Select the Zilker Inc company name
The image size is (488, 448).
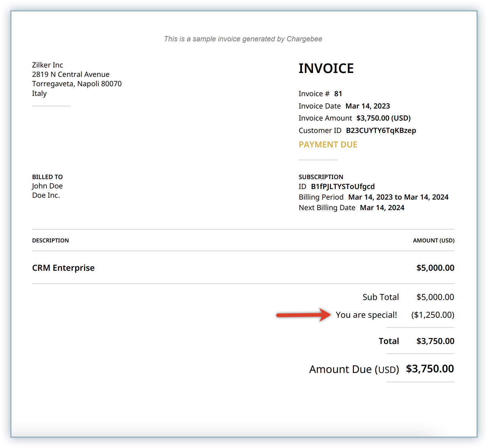tap(47, 65)
